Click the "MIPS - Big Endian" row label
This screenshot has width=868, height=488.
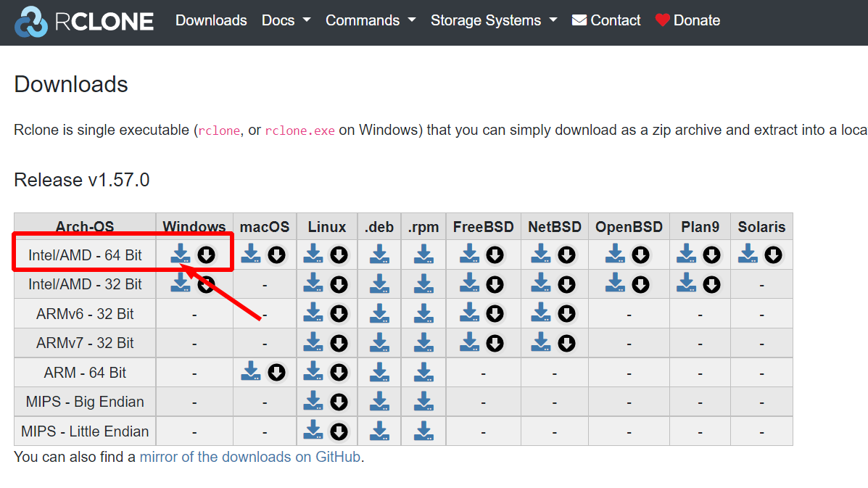click(86, 402)
